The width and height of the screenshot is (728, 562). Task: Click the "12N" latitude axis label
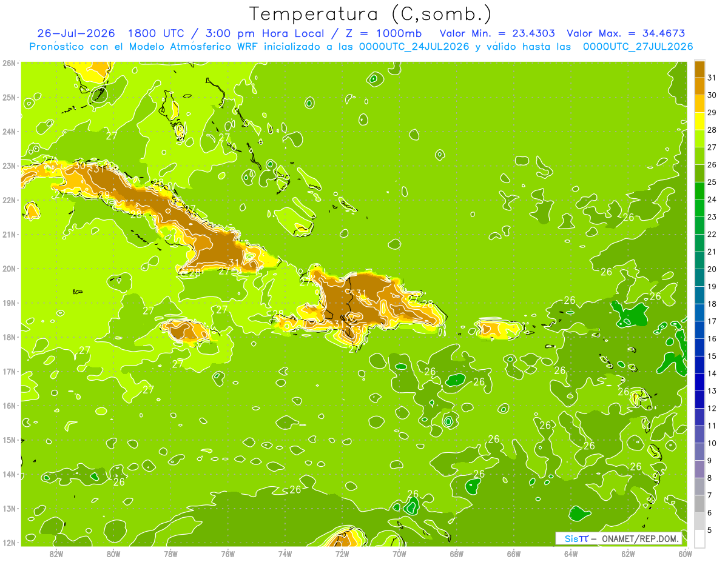(9, 543)
